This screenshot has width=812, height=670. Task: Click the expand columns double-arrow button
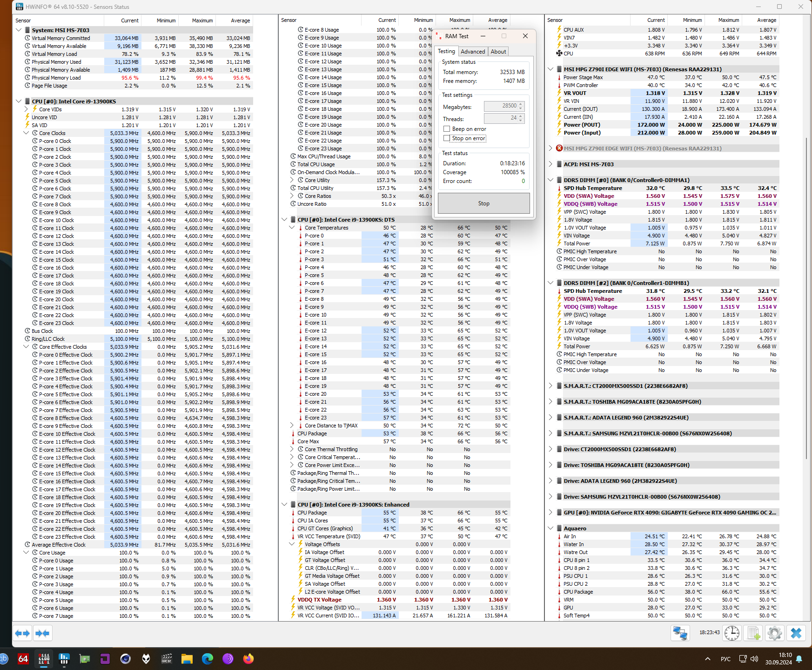pyautogui.click(x=22, y=633)
